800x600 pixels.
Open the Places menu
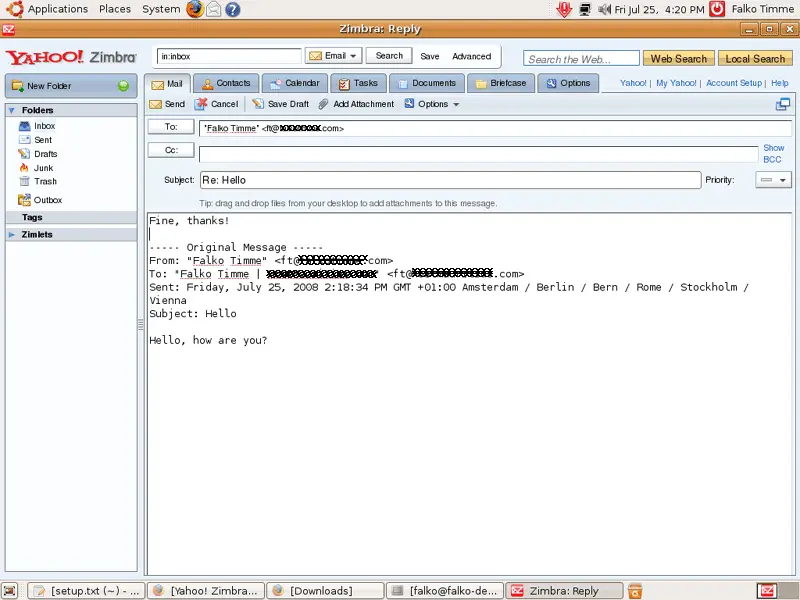tap(115, 9)
